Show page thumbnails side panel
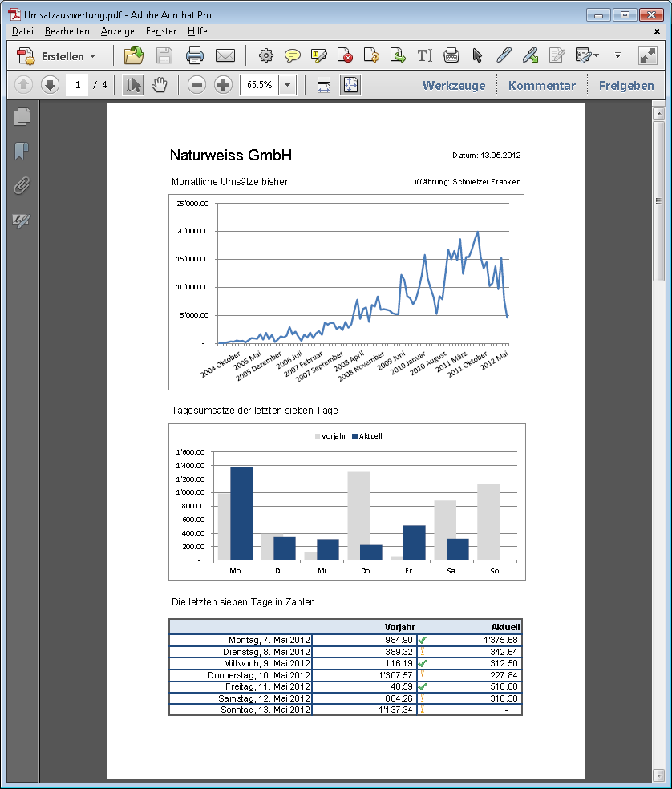 22,117
